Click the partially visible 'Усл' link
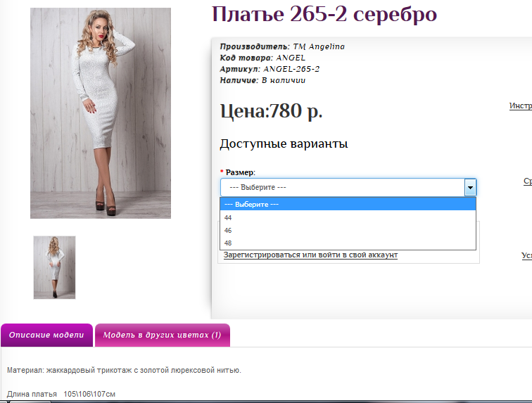Screen dimensions: 532x403 [x=526, y=256]
